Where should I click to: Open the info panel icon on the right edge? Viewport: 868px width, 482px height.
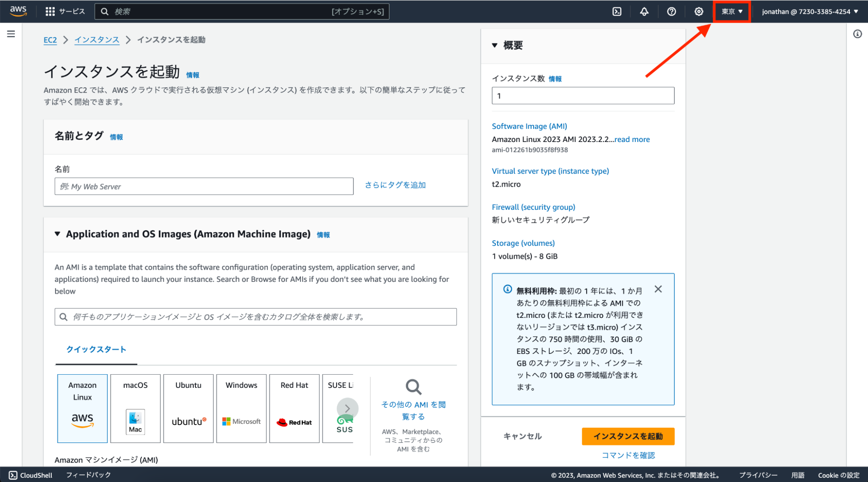pyautogui.click(x=857, y=34)
